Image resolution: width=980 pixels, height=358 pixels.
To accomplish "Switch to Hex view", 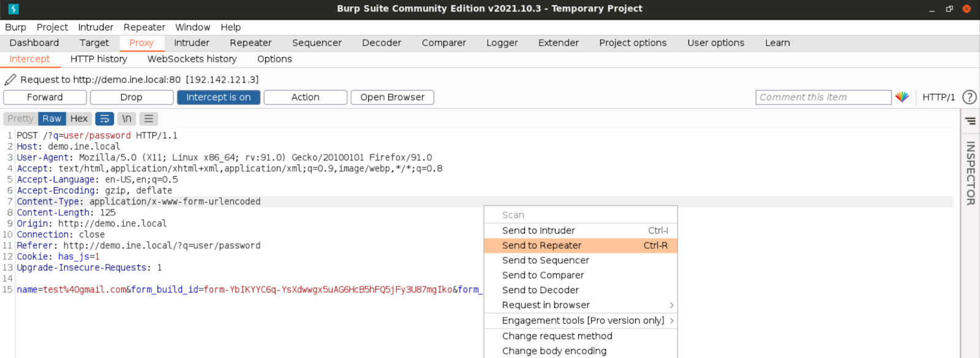I will point(79,119).
